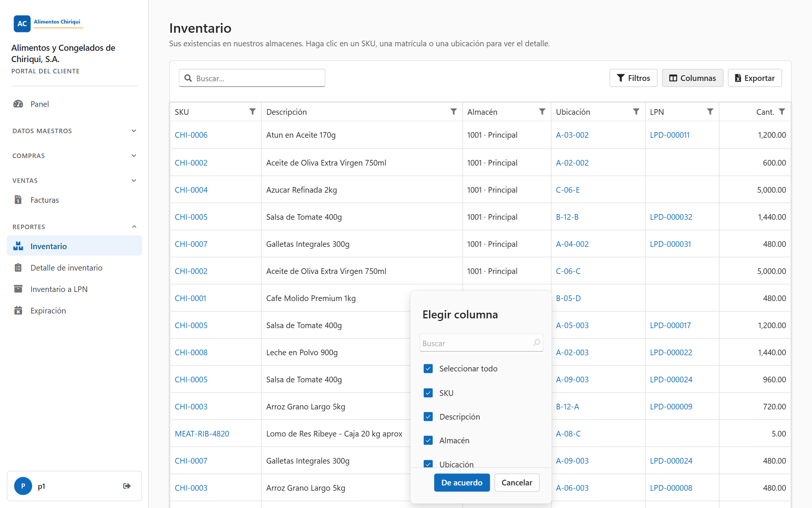Click the Facturas invoice icon
The height and width of the screenshot is (508, 812).
18,200
